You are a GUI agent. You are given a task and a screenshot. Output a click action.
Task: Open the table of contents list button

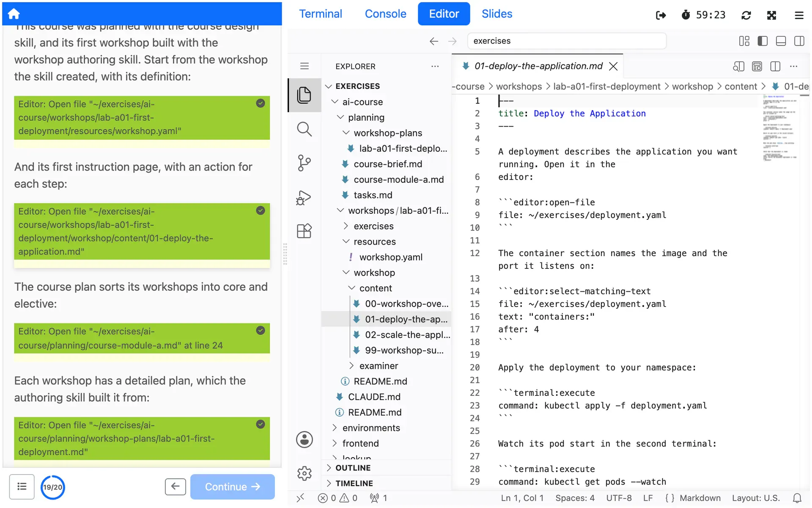tap(22, 487)
